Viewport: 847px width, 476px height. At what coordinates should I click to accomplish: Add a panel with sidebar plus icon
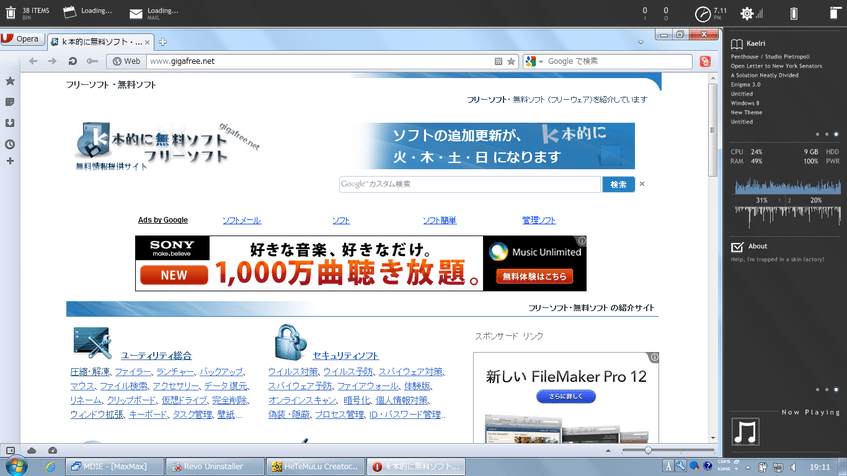point(10,161)
